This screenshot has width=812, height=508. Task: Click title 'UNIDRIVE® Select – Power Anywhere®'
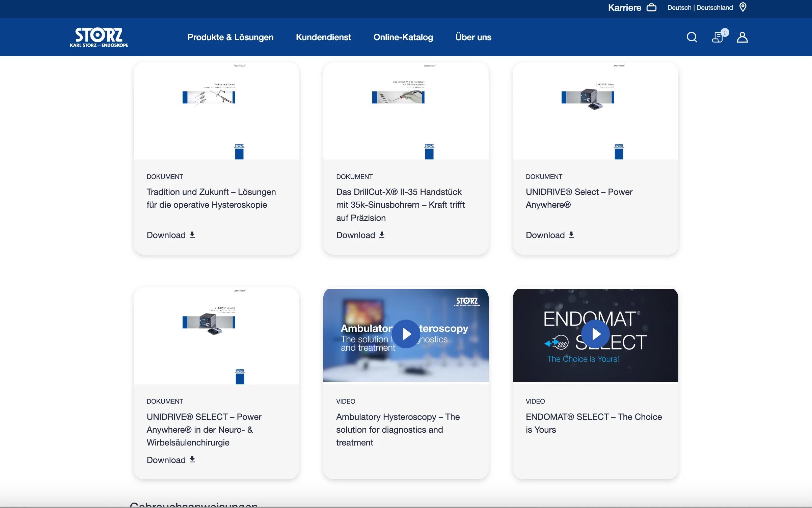click(x=579, y=198)
